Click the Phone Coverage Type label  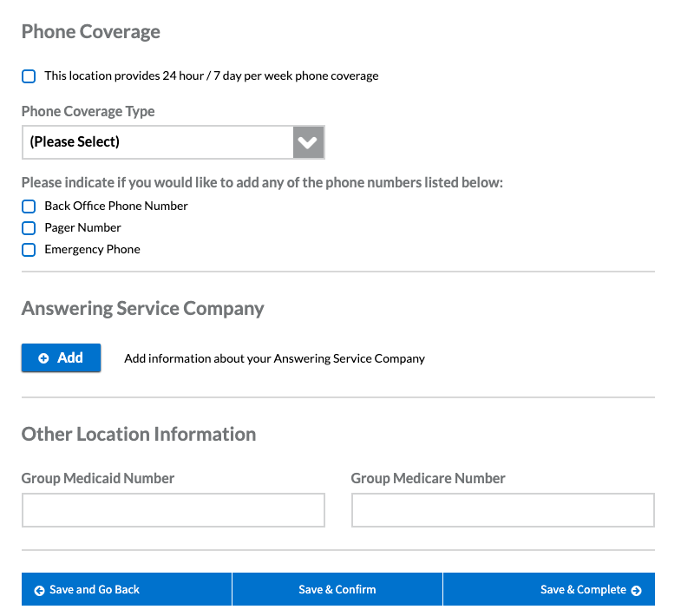tap(88, 112)
